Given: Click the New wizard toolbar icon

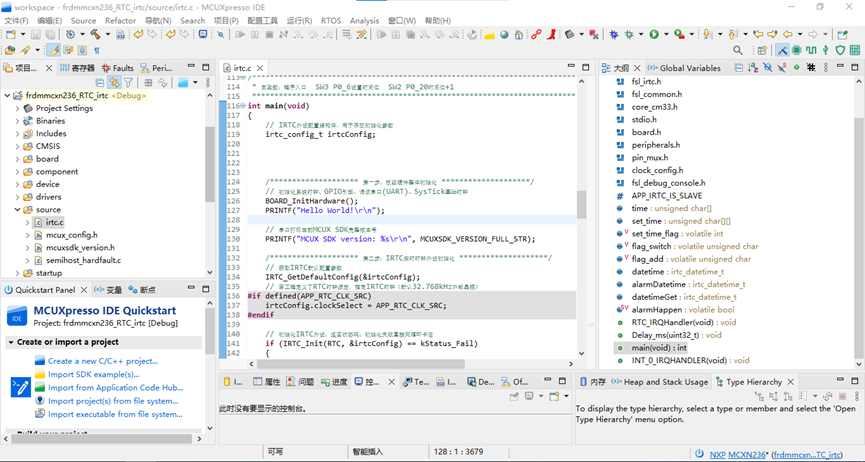Looking at the screenshot, I should click(10, 34).
